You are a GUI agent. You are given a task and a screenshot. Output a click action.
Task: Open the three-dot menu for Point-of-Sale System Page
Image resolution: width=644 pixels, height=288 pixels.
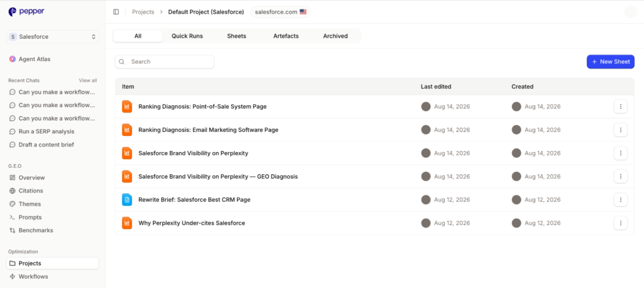pyautogui.click(x=621, y=106)
